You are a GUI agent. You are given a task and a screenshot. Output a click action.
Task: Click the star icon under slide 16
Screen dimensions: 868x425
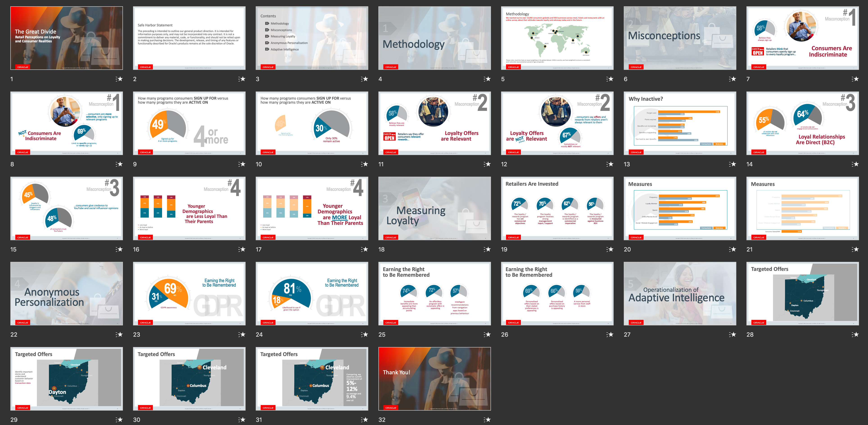pos(242,249)
